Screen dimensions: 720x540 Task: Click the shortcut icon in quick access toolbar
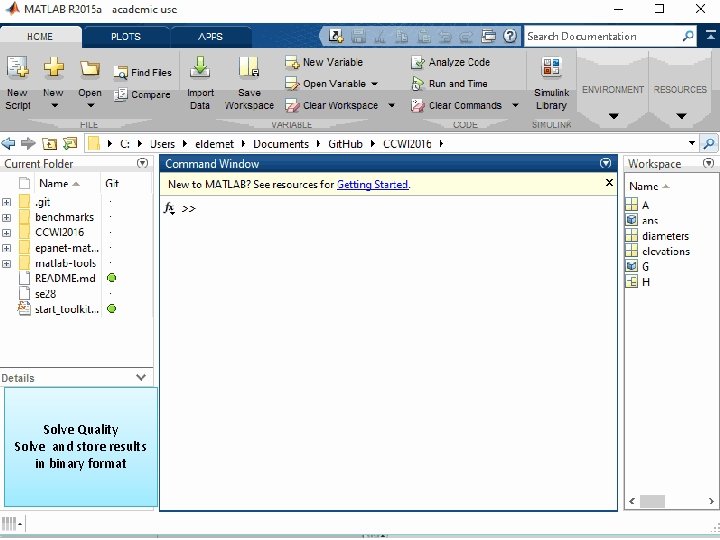[x=336, y=36]
